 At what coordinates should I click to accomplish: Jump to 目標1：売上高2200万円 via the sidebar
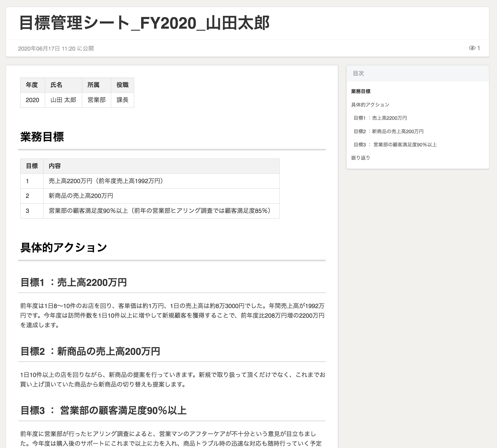(380, 118)
